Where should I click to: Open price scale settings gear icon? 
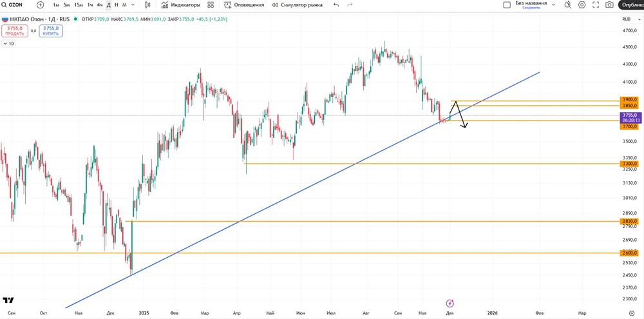(x=632, y=313)
